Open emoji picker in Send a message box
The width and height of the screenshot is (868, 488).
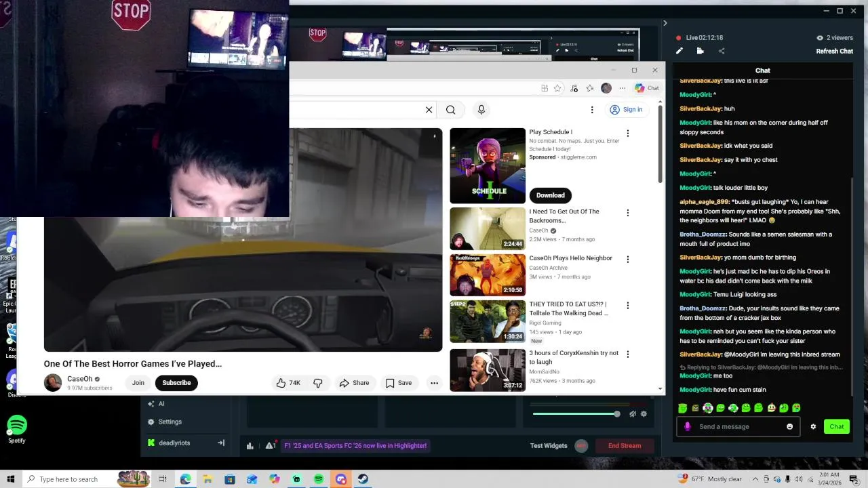[x=789, y=426]
